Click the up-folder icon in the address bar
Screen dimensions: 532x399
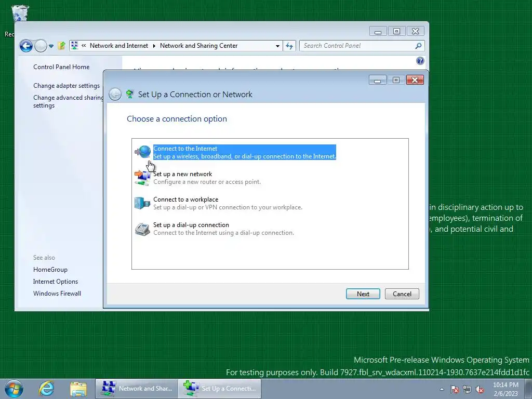61,46
